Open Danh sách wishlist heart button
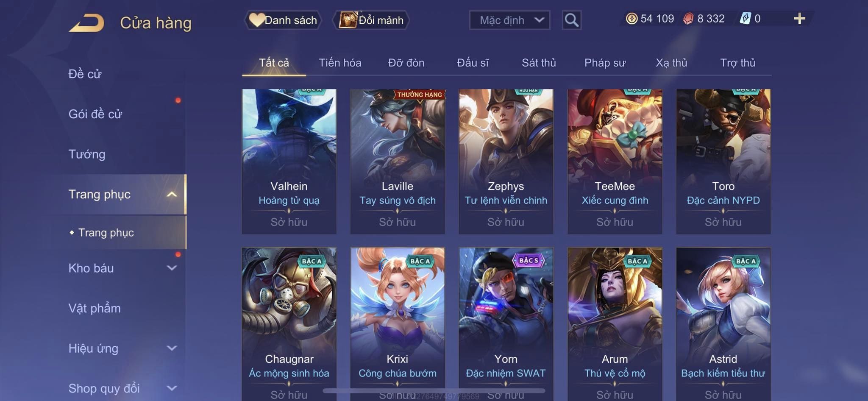The width and height of the screenshot is (868, 401). pyautogui.click(x=283, y=20)
